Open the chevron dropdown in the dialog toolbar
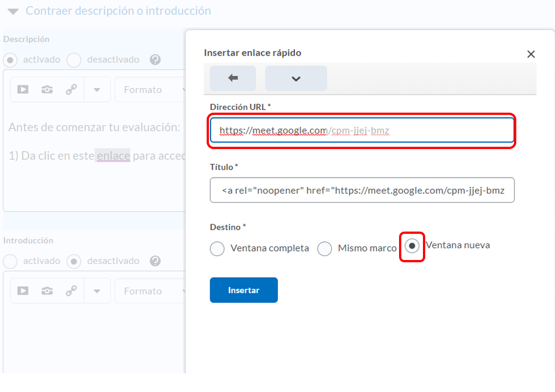Viewport: 555px width, 392px height. 296,79
